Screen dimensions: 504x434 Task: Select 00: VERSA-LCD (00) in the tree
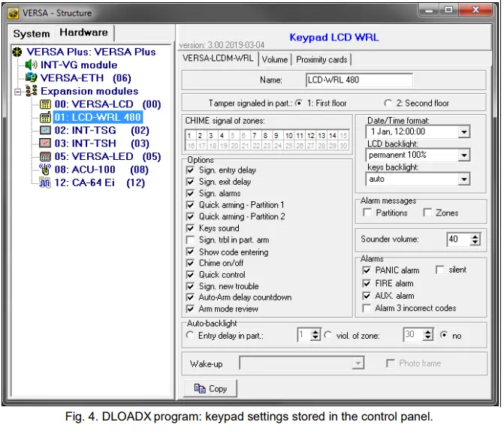pos(107,104)
